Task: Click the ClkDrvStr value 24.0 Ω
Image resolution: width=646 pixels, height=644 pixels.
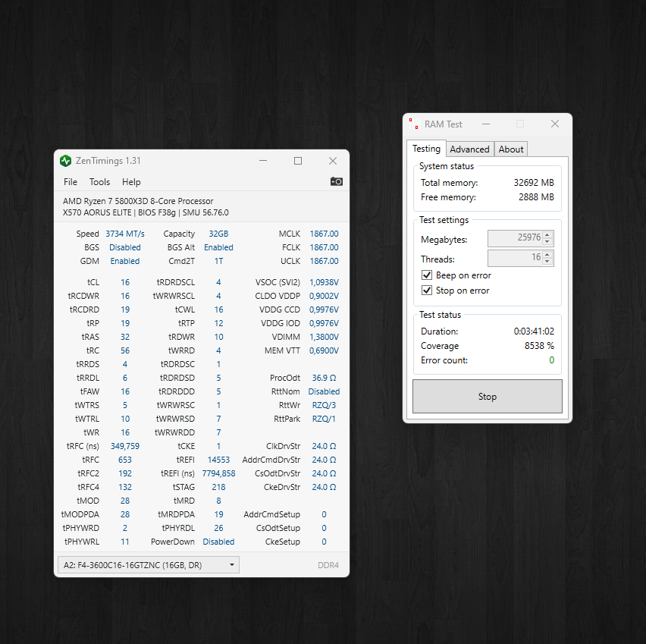Action: pyautogui.click(x=325, y=446)
